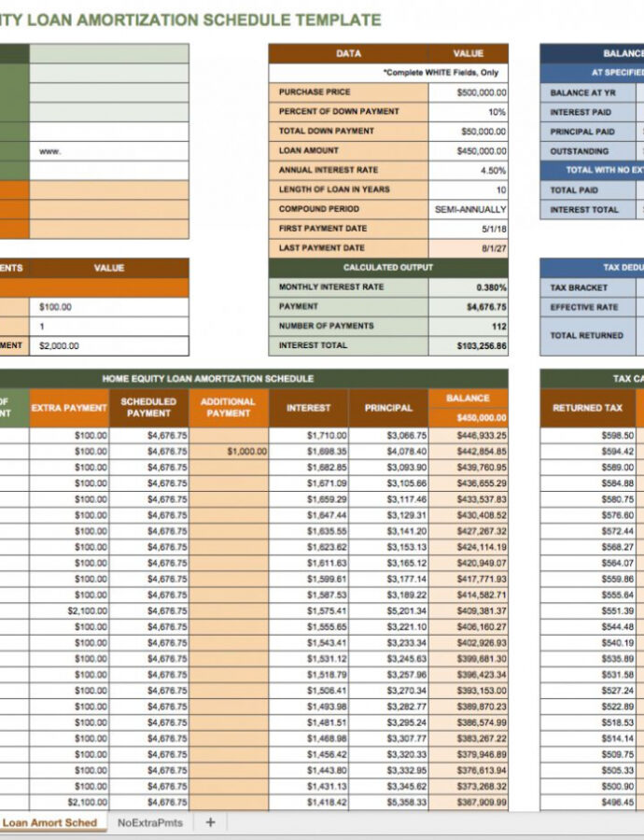The height and width of the screenshot is (840, 644).
Task: Select the Annual Interest Rate 4.50% cell
Action: coord(469,171)
